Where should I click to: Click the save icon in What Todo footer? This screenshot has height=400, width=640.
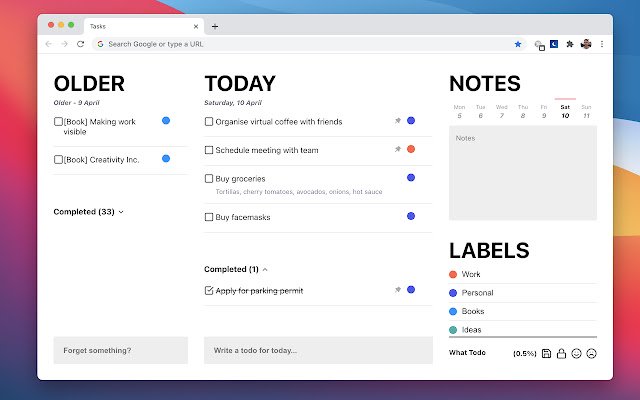click(x=546, y=353)
